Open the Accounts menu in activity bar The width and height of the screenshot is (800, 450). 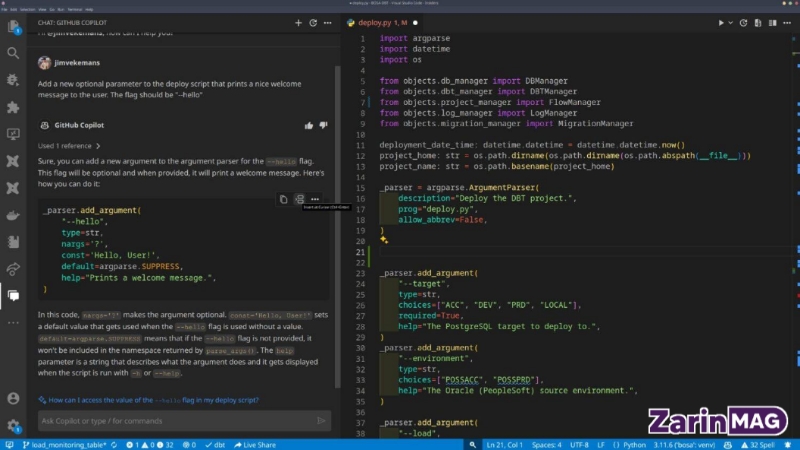[x=13, y=398]
